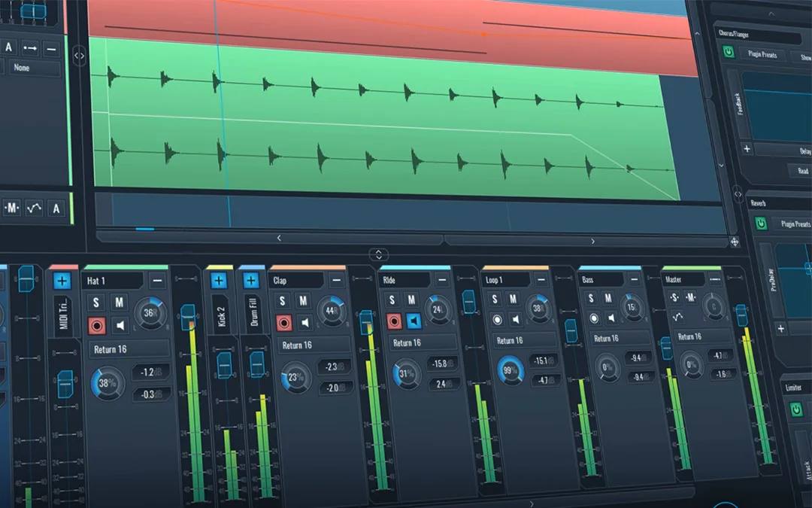
Task: Expand the Kick 2 channel strip
Action: (x=219, y=281)
